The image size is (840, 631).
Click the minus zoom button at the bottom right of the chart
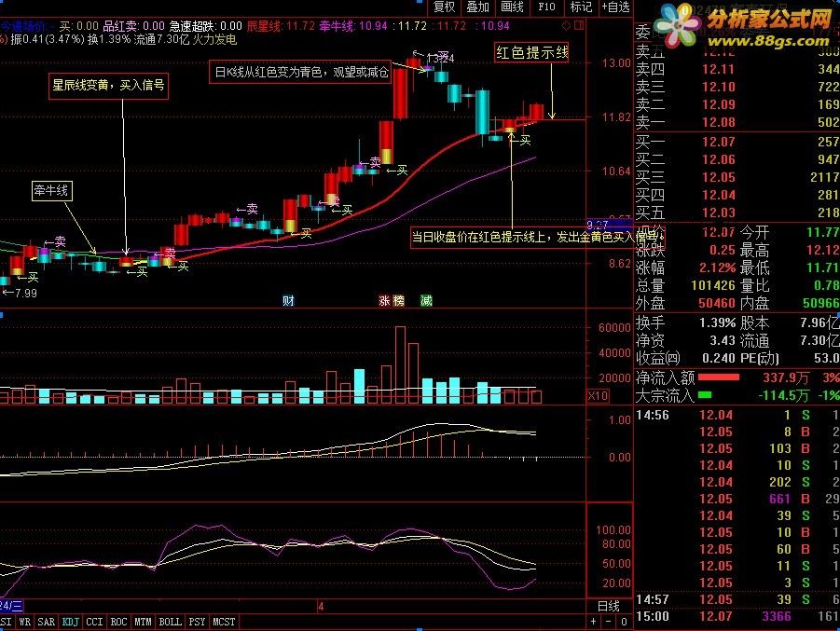click(608, 622)
